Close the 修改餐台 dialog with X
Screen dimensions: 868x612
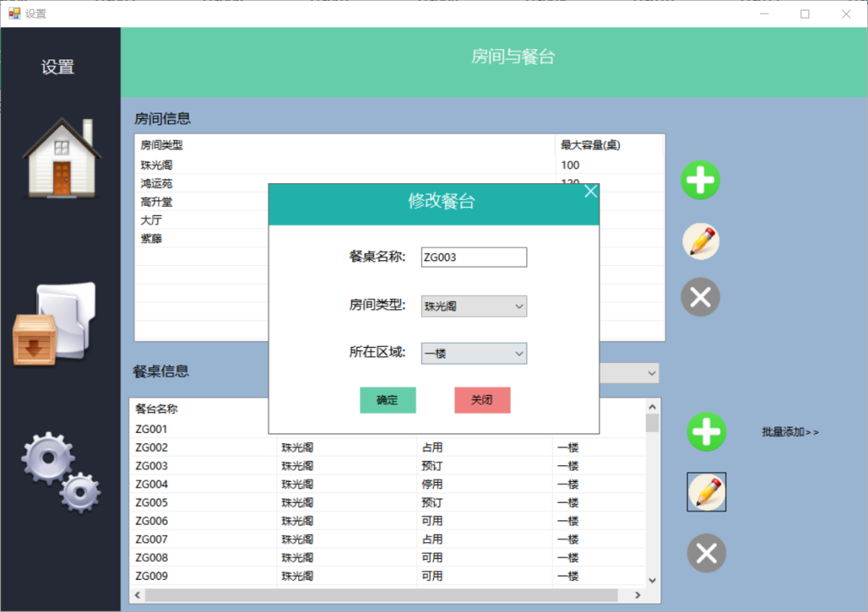(591, 191)
